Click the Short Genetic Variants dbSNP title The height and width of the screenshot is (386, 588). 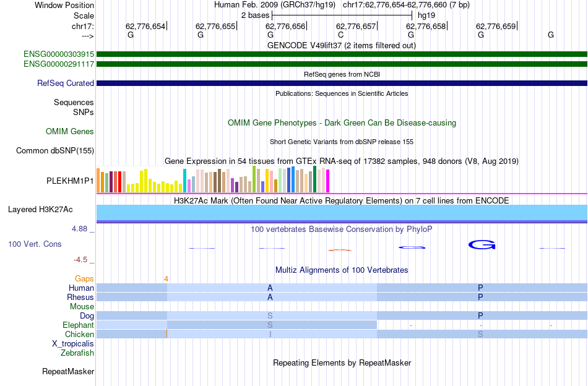click(342, 142)
